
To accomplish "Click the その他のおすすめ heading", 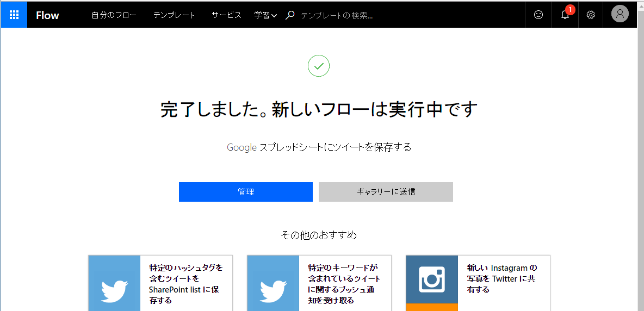I will pyautogui.click(x=319, y=235).
